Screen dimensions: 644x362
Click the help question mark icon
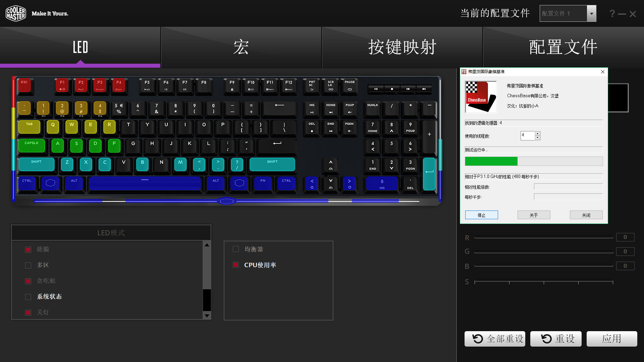(612, 14)
